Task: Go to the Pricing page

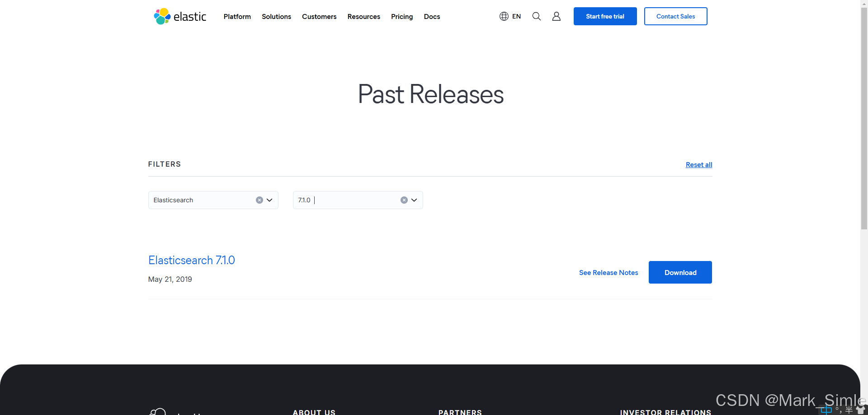Action: [x=402, y=16]
